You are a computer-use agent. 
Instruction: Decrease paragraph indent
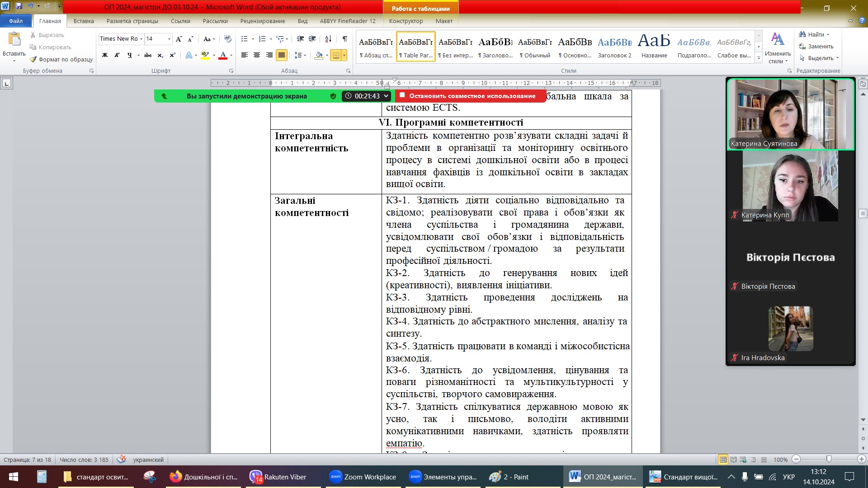300,39
